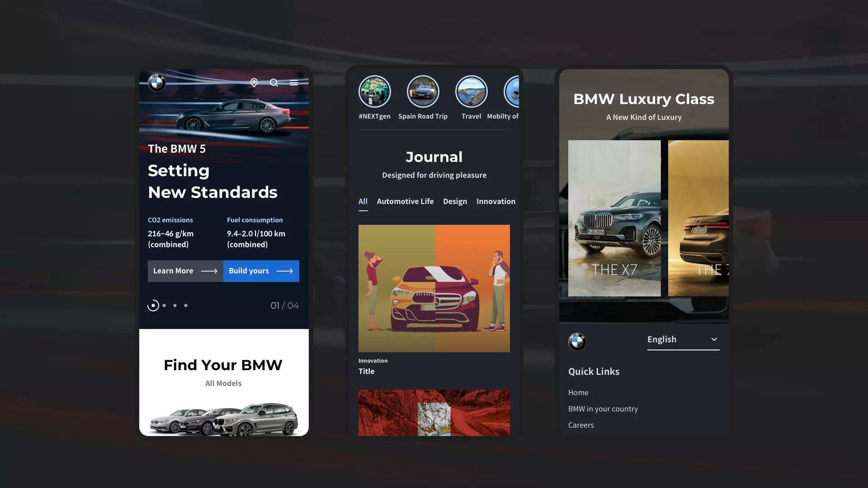Click the BMW logo beside the English dropdown
868x488 pixels.
pos(577,342)
